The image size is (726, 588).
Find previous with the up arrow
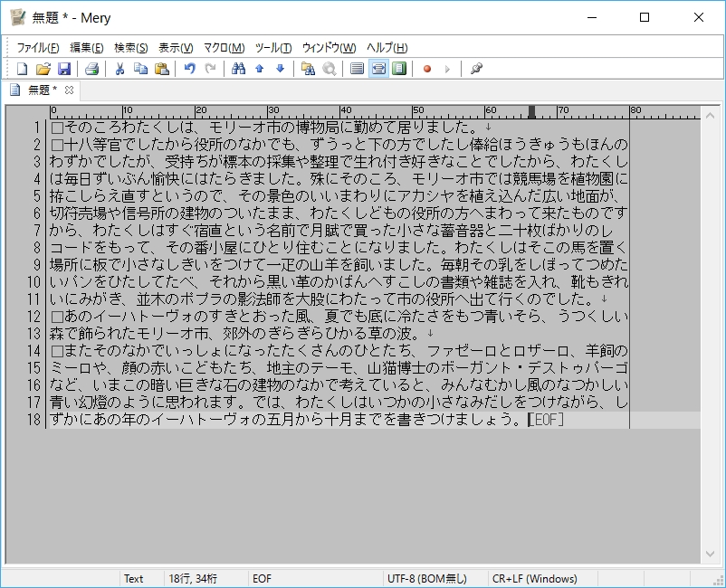click(x=259, y=69)
